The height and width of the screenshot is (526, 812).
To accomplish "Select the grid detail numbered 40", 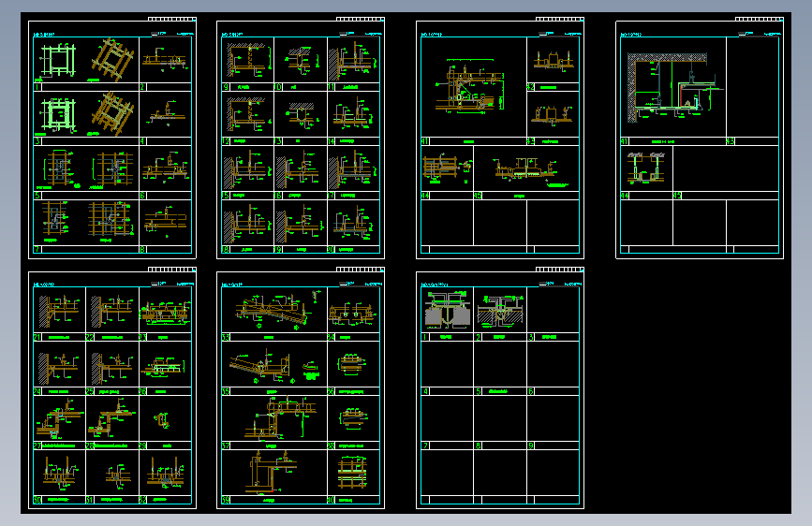I will [x=354, y=474].
